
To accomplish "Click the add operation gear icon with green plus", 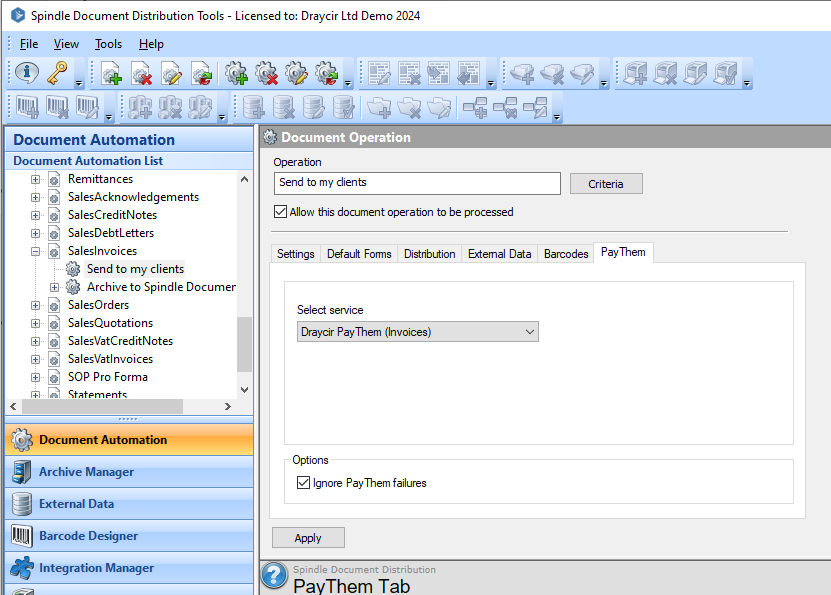I will (x=236, y=73).
